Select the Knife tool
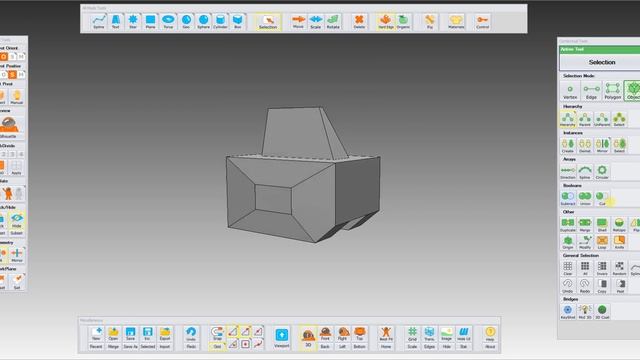Image resolution: width=640 pixels, height=360 pixels. [619, 242]
